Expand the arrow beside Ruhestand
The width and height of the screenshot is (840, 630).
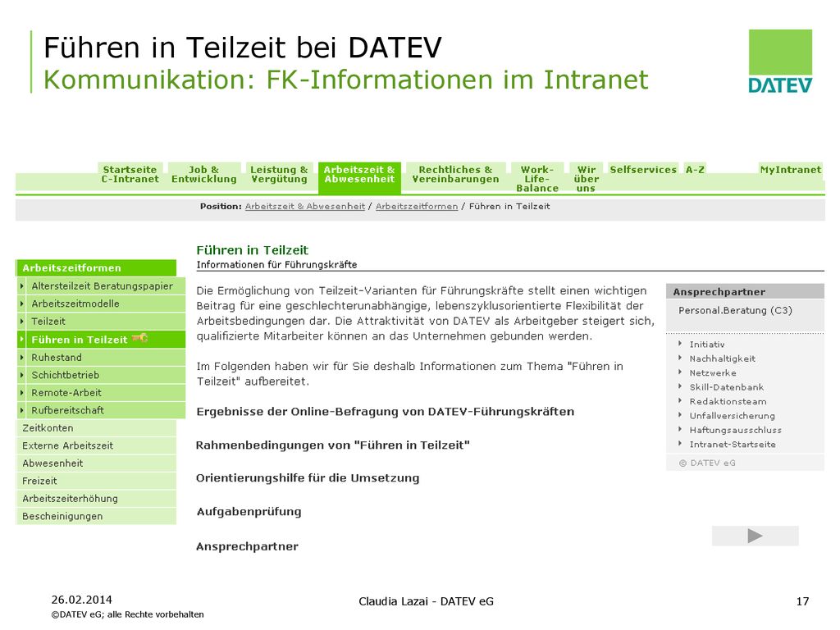coord(22,358)
